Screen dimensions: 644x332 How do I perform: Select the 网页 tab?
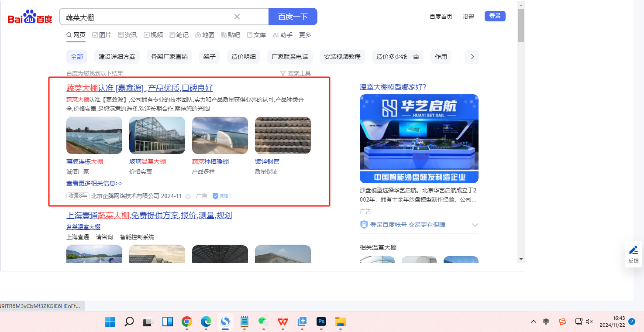coord(76,35)
